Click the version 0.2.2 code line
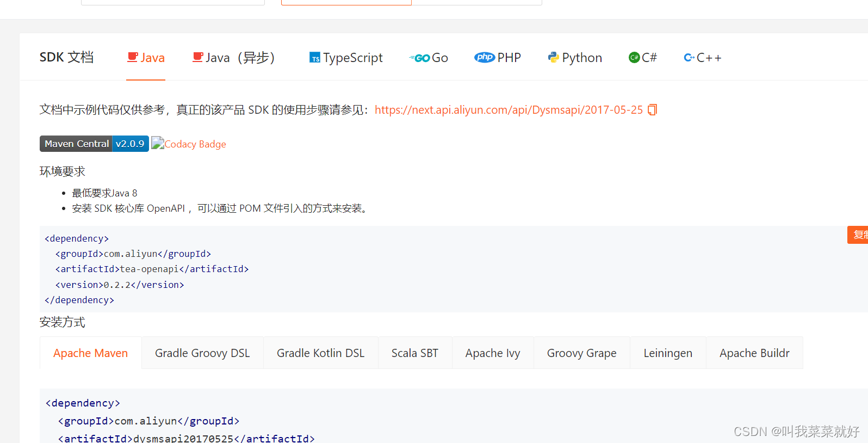The width and height of the screenshot is (868, 443). 120,285
